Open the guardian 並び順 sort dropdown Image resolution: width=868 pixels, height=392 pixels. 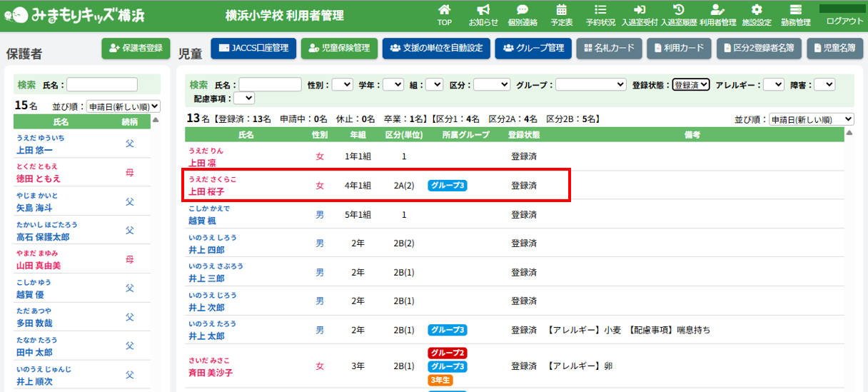click(x=123, y=106)
